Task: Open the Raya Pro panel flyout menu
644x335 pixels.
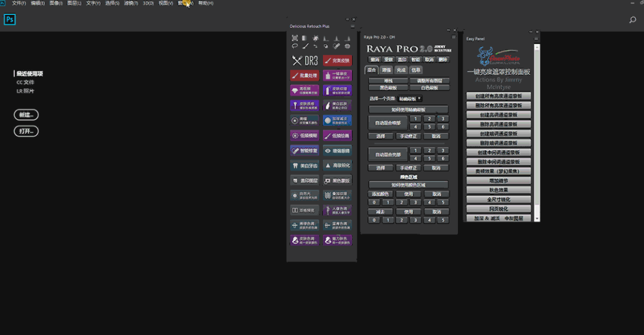Action: pyautogui.click(x=454, y=37)
